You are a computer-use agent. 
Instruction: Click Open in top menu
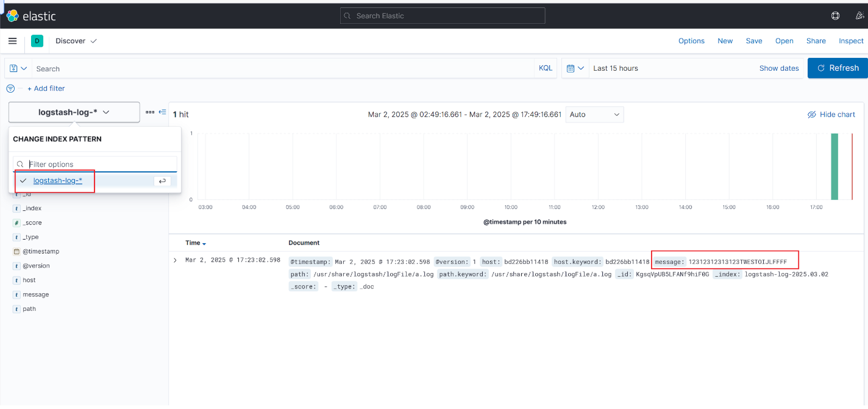point(784,41)
